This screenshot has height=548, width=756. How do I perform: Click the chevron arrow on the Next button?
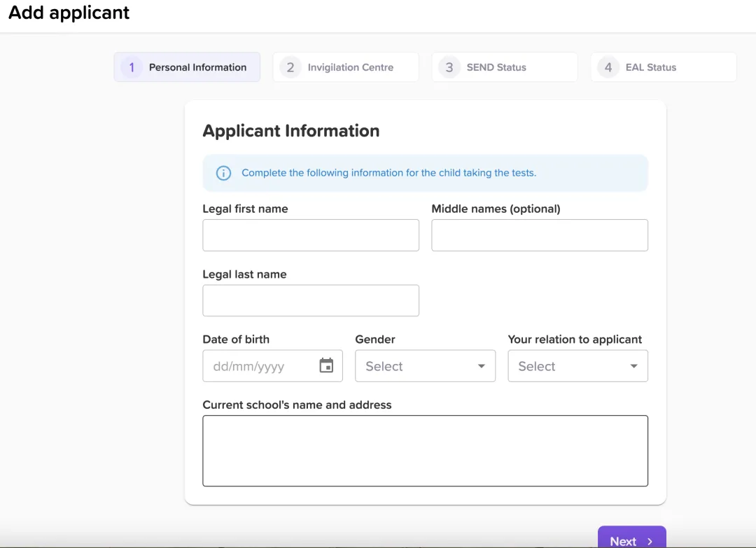click(x=650, y=541)
